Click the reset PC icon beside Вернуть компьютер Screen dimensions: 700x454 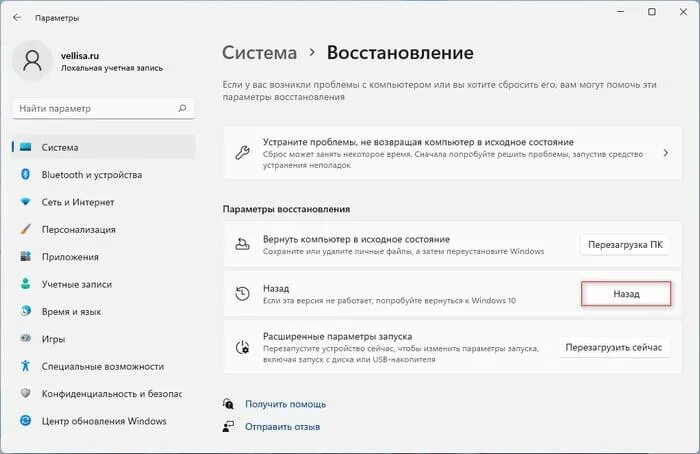(242, 244)
